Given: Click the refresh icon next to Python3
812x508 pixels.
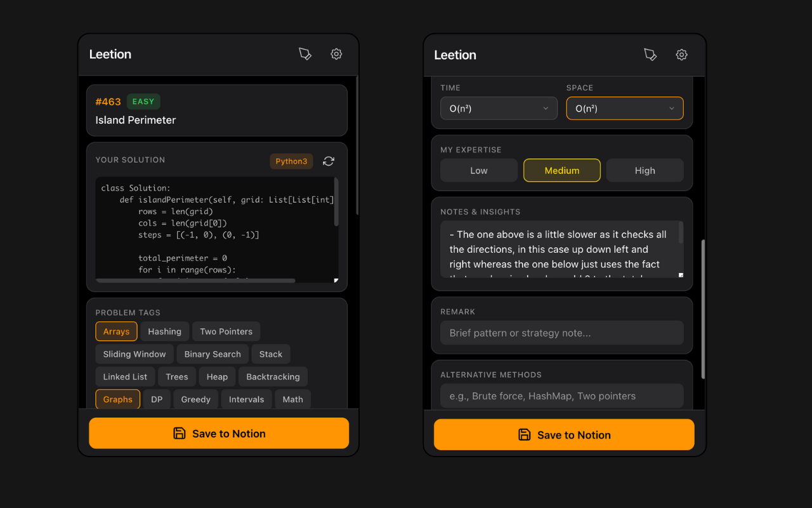Looking at the screenshot, I should pyautogui.click(x=329, y=161).
